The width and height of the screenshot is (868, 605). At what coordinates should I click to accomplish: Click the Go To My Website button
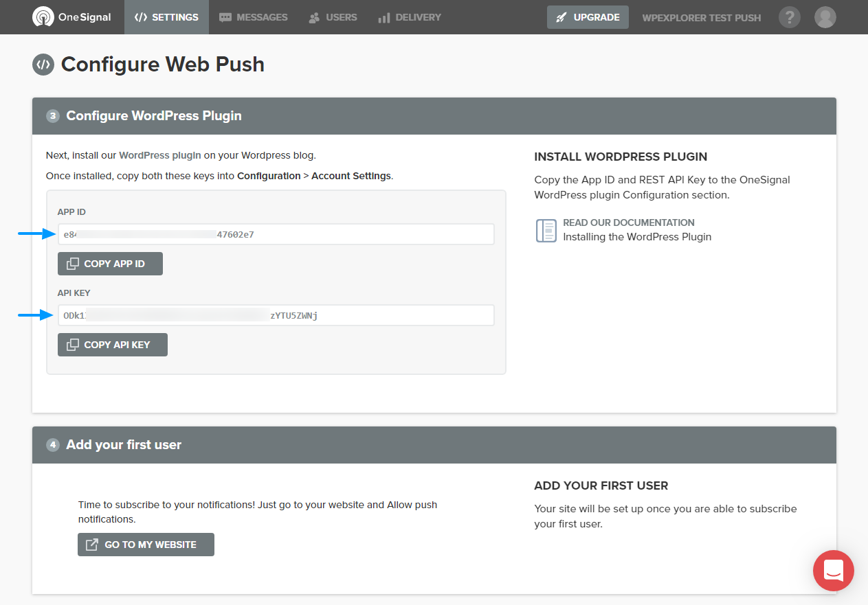146,545
